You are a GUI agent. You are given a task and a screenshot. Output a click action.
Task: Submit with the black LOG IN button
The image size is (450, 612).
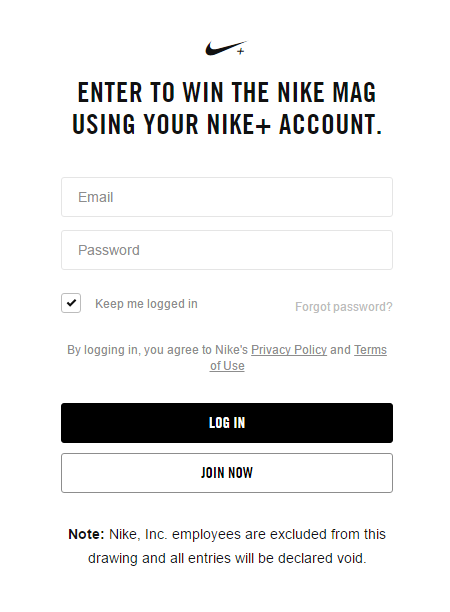[227, 423]
